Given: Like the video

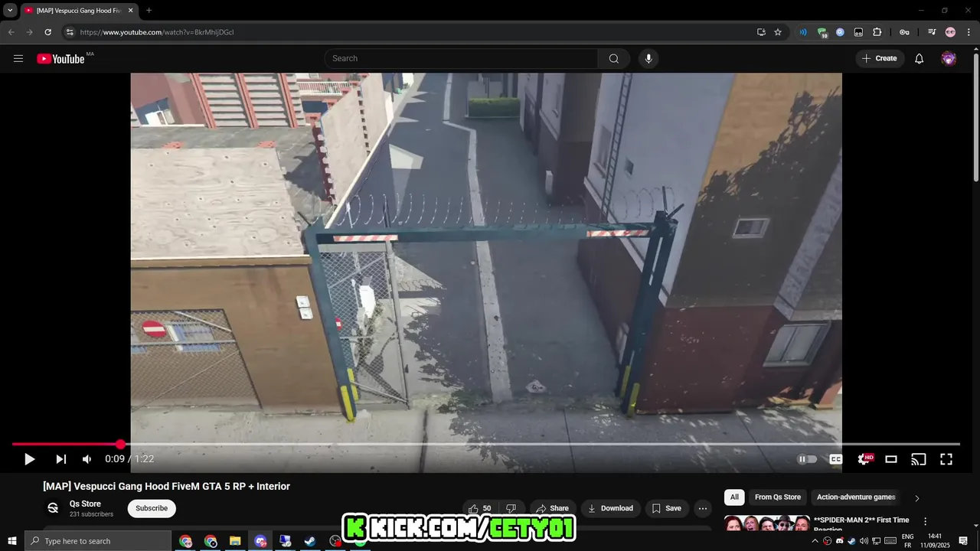Looking at the screenshot, I should click(x=480, y=508).
